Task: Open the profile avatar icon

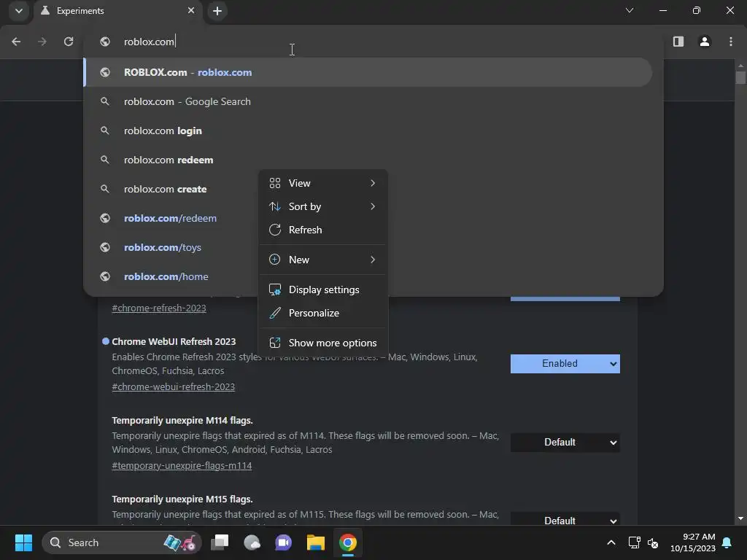Action: tap(705, 42)
